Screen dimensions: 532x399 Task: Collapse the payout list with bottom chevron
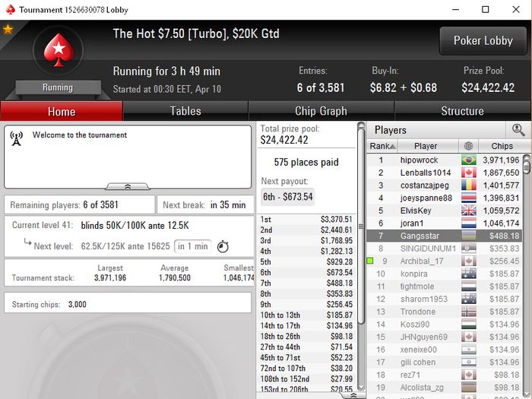tap(353, 395)
